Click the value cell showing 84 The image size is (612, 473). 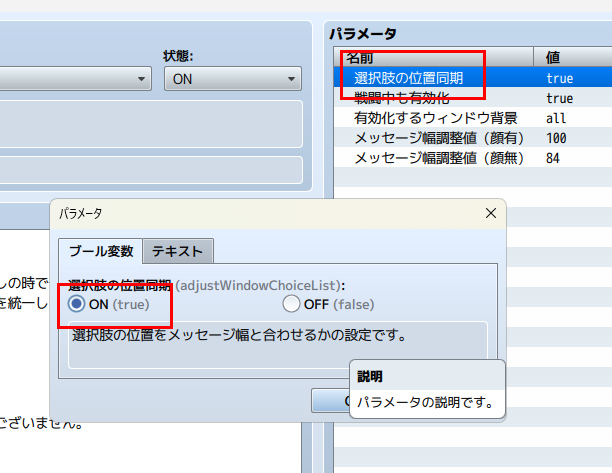(x=554, y=158)
